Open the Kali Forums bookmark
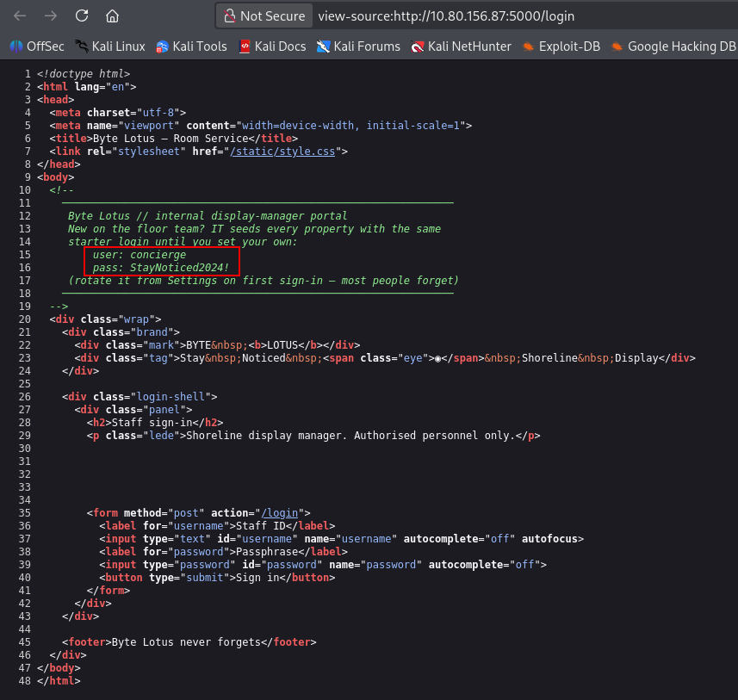 358,46
